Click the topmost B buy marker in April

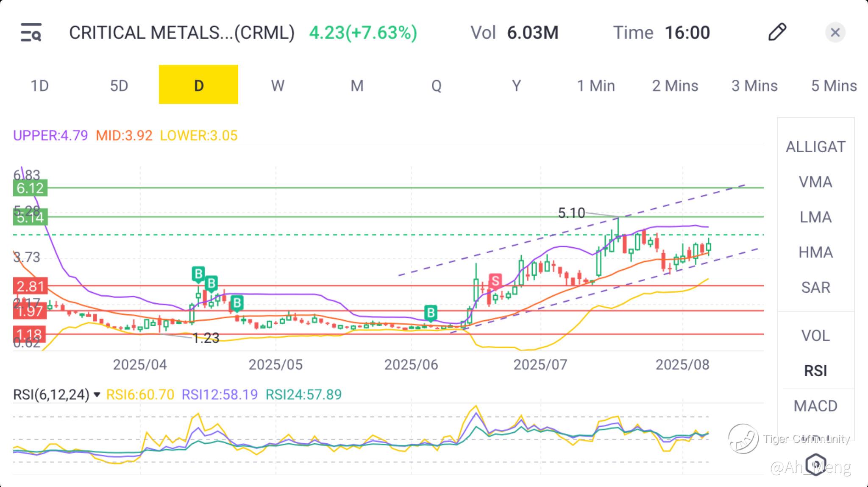(198, 274)
